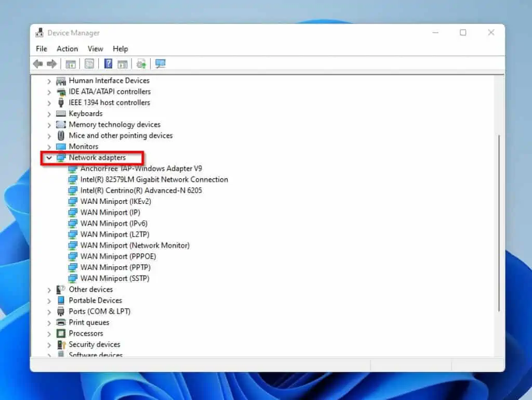Screen dimensions: 532x400
Task: Click the blue Help question mark icon
Action: point(108,64)
